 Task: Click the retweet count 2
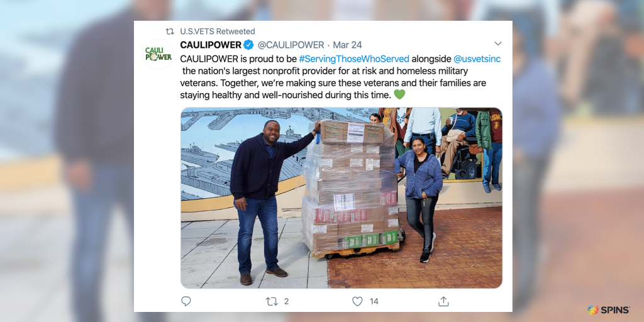pos(286,301)
